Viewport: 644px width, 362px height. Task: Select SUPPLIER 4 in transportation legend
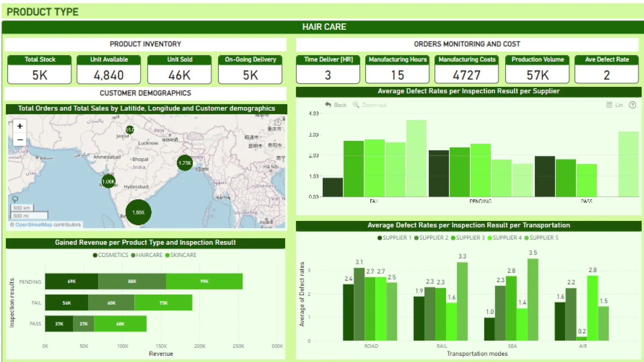pos(505,238)
